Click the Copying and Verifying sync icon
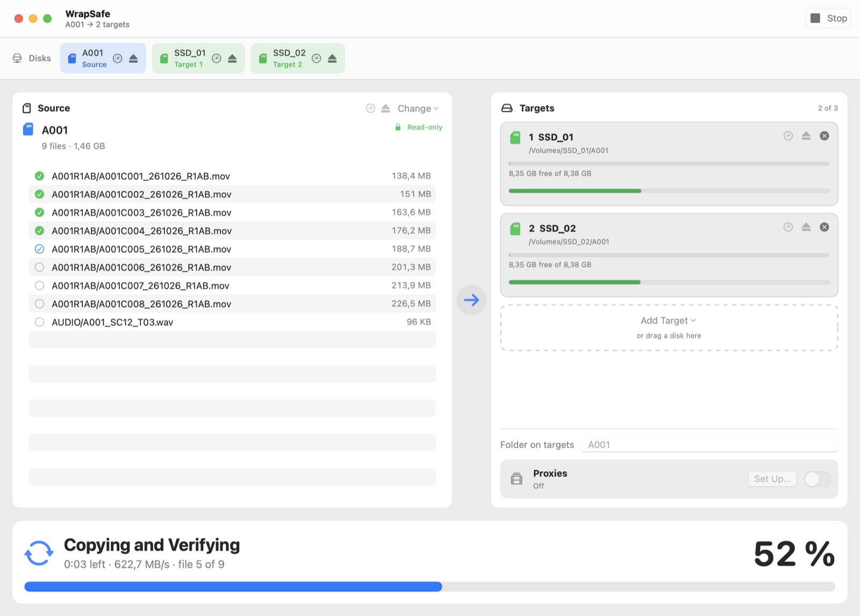 (39, 553)
